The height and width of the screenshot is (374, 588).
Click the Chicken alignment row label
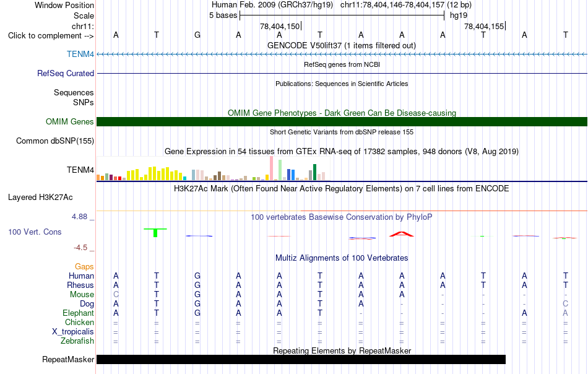(79, 322)
